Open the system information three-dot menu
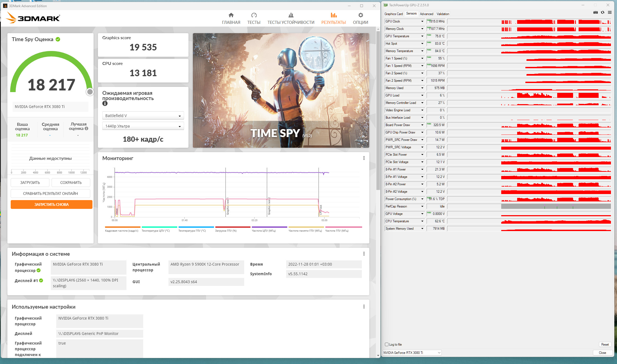 (364, 254)
